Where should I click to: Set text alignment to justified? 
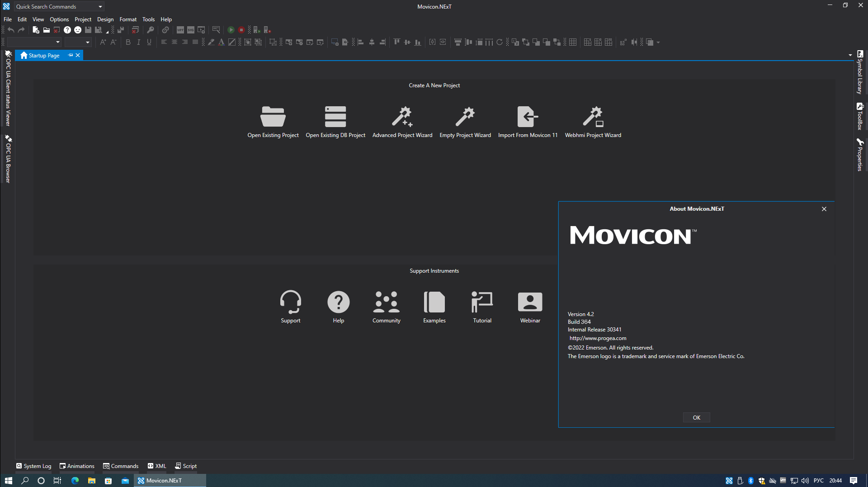click(195, 42)
